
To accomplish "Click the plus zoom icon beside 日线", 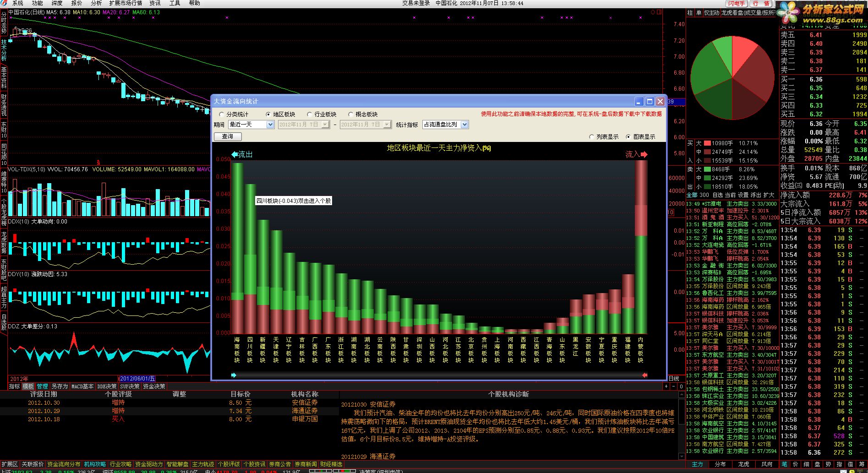I will pos(666,386).
